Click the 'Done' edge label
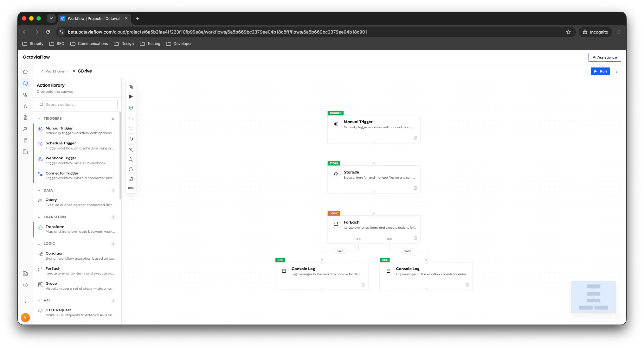 click(408, 251)
